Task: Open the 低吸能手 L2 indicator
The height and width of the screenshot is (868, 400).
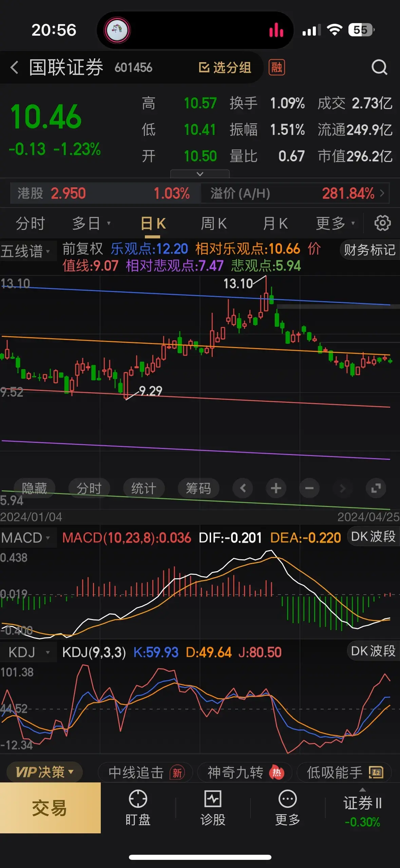Action: [x=344, y=773]
